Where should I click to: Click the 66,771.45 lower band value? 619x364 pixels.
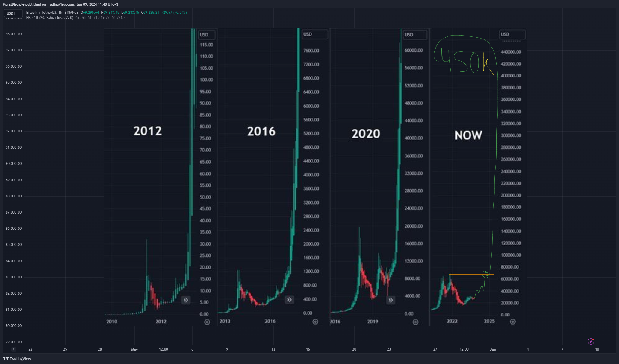click(x=119, y=18)
